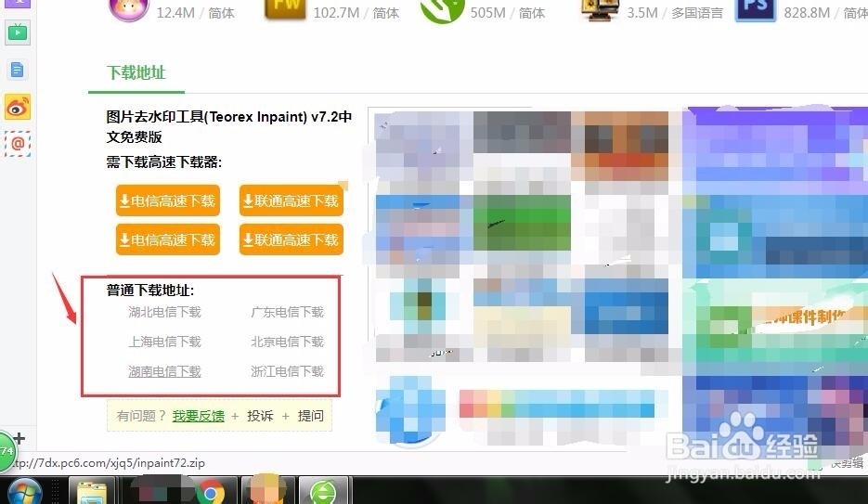Click the 需下载高速下载器 heading
The image size is (868, 504).
point(164,162)
